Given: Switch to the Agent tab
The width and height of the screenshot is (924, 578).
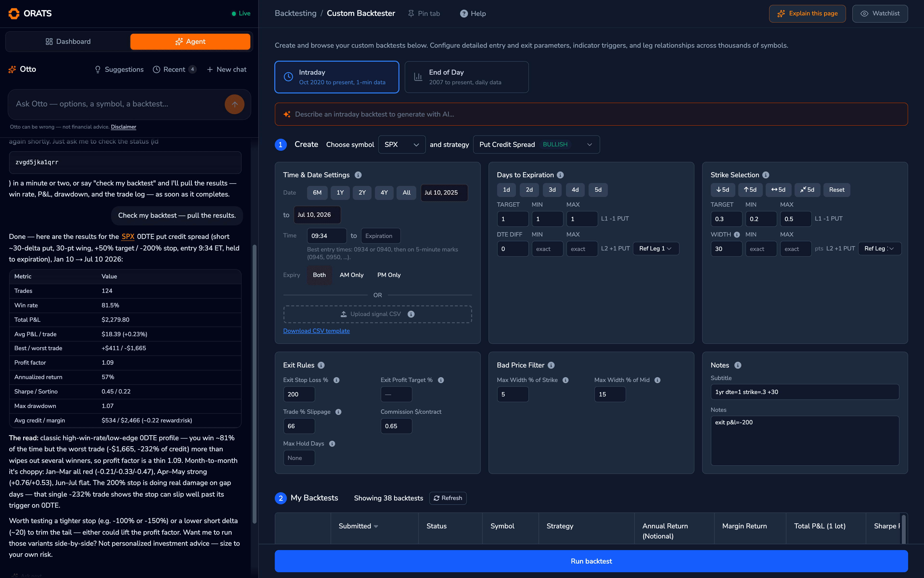Looking at the screenshot, I should 190,41.
